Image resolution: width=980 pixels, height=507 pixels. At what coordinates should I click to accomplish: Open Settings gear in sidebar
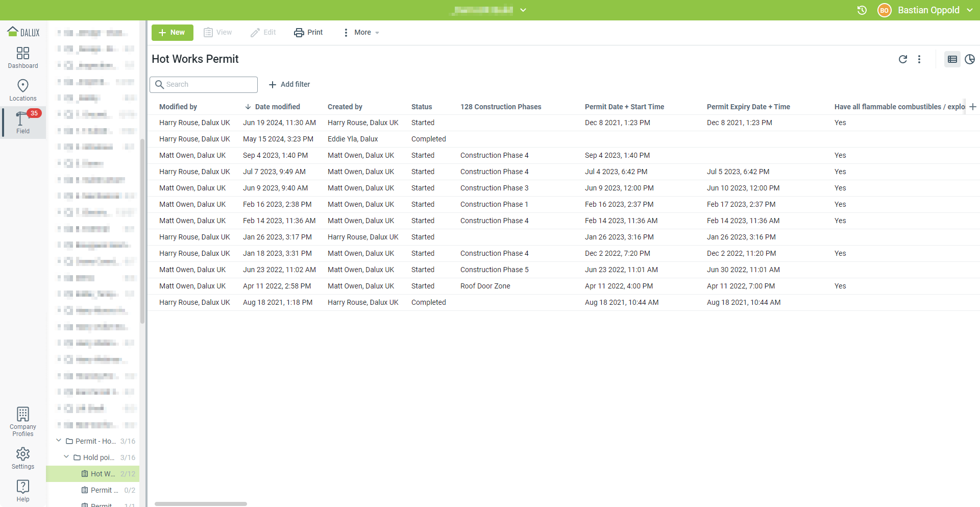coord(23,458)
